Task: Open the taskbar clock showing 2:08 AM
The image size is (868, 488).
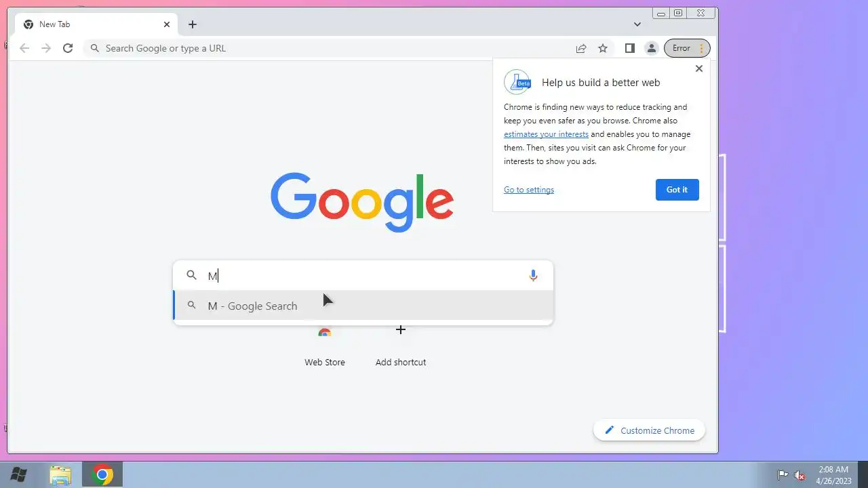Action: (833, 475)
